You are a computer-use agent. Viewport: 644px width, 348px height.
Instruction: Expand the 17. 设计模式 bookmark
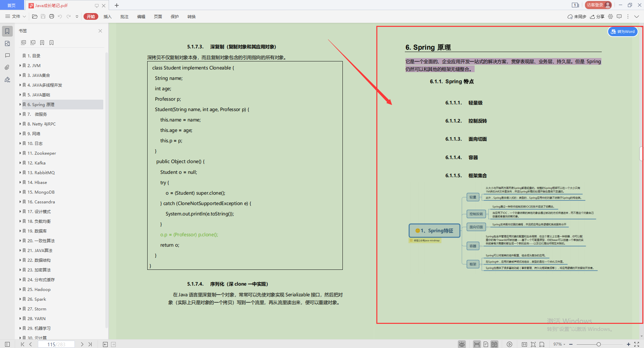[20, 211]
